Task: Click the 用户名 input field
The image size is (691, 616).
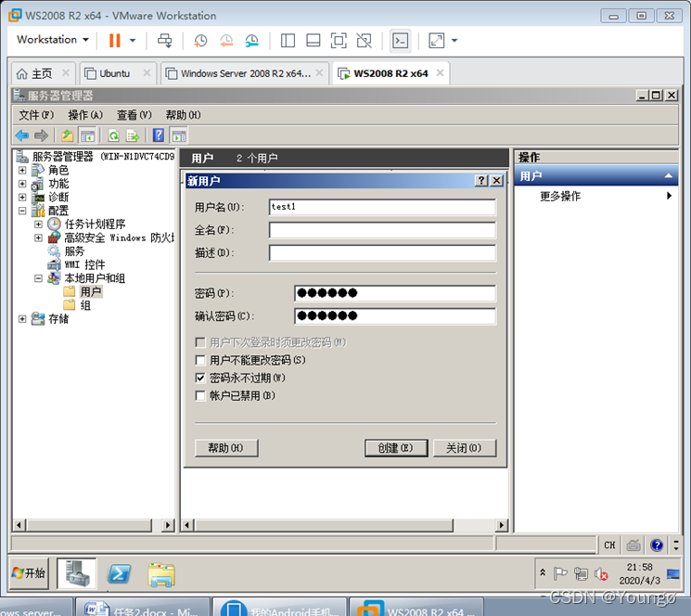Action: (382, 207)
